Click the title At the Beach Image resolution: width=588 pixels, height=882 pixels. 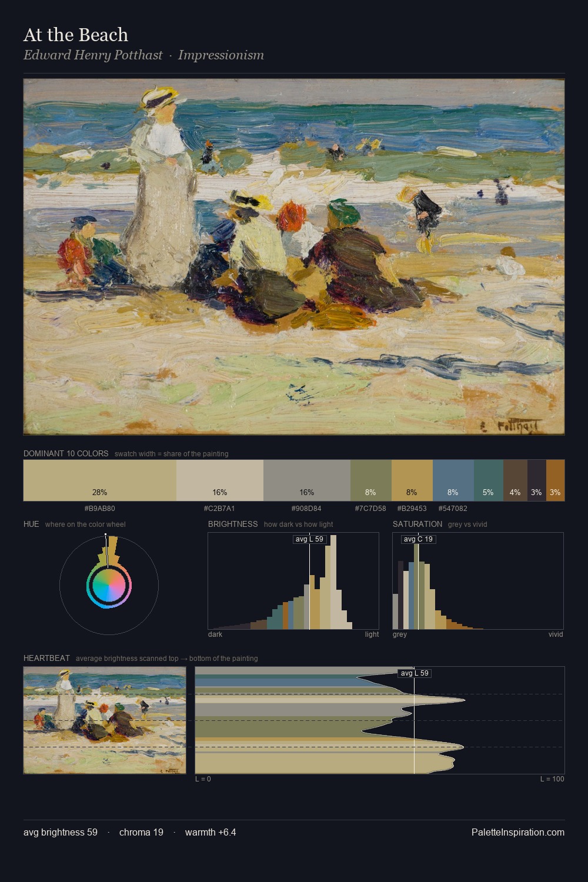click(x=76, y=35)
